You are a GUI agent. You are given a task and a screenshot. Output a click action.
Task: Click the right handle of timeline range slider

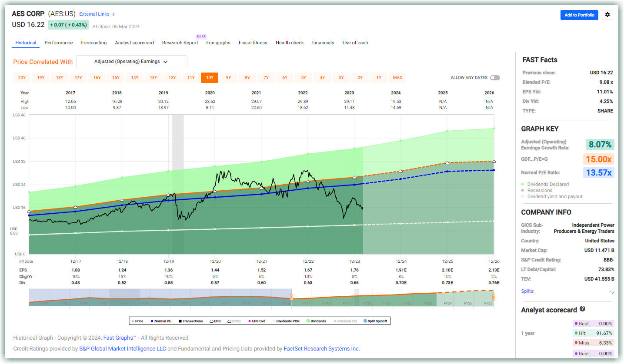click(x=494, y=298)
